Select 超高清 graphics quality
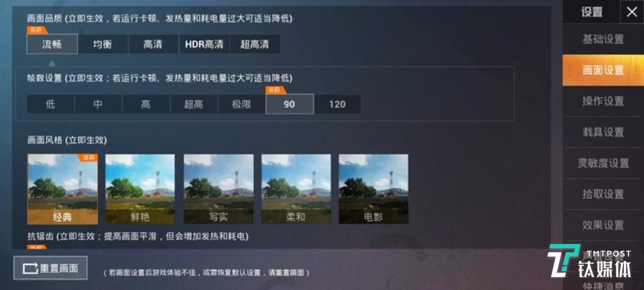Screen dimensions: 644x290 click(255, 44)
